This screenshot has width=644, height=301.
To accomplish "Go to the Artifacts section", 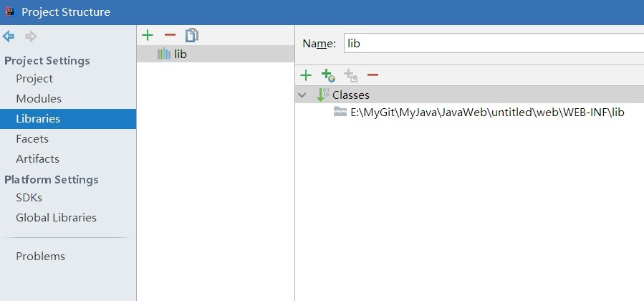I will coord(37,159).
